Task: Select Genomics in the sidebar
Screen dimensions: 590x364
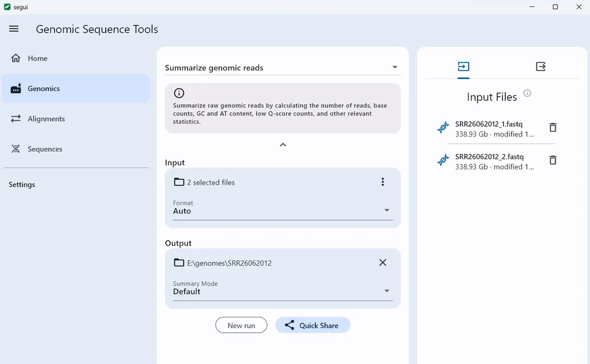Action: 76,88
